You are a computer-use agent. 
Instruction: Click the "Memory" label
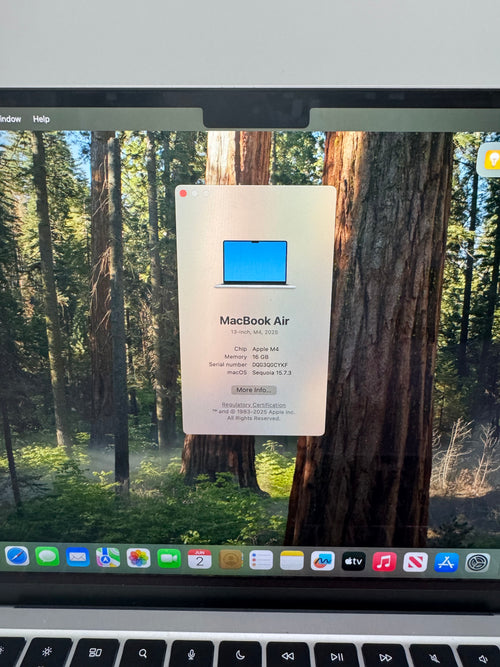[236, 356]
